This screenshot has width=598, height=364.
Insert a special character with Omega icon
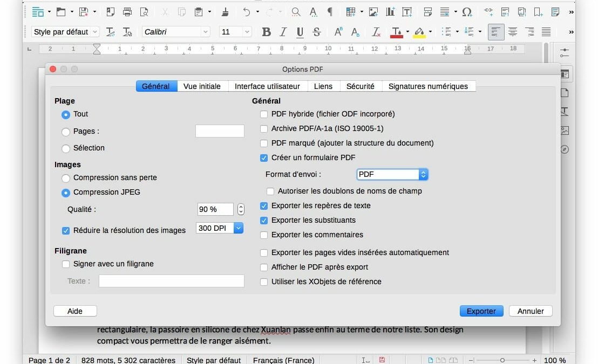(467, 11)
